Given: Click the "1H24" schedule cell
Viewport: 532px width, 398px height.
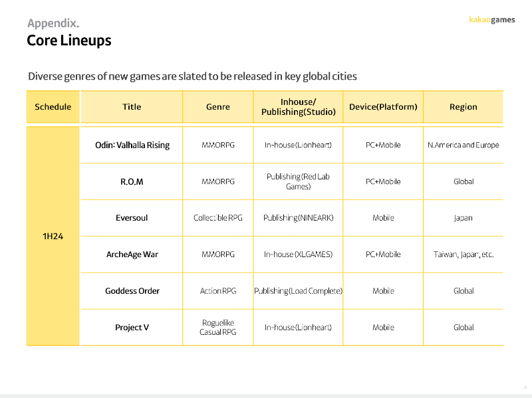Looking at the screenshot, I should 53,237.
